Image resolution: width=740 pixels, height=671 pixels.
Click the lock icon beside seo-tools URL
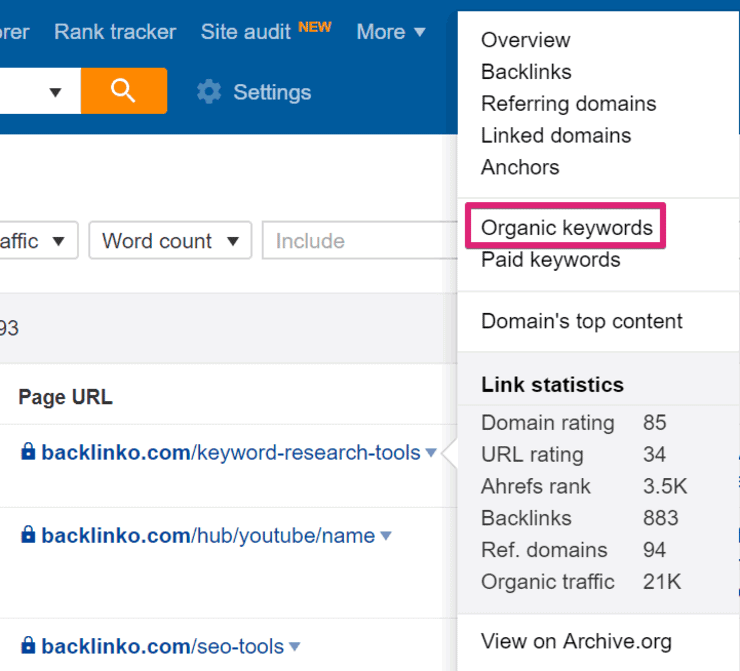(x=28, y=645)
